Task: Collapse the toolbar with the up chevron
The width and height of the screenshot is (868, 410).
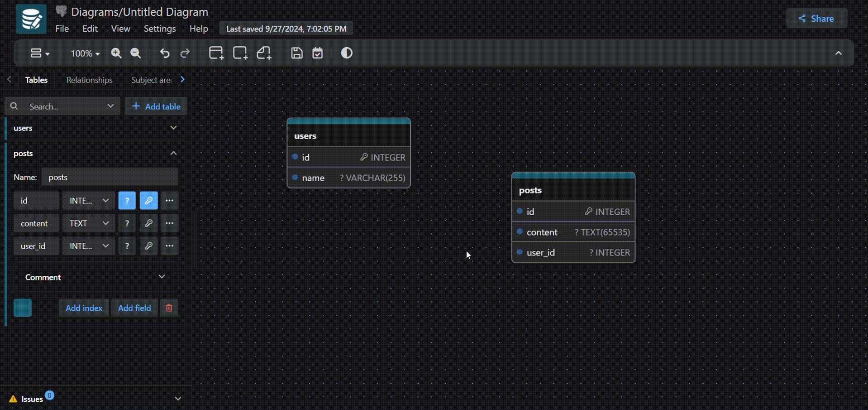Action: (839, 53)
